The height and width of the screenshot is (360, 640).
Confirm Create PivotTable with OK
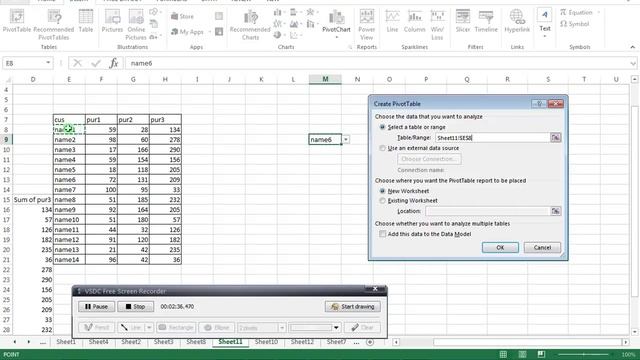point(500,247)
